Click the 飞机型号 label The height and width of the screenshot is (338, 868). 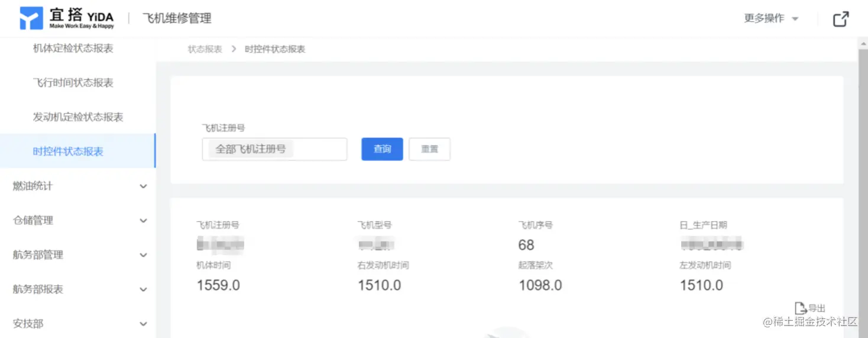pyautogui.click(x=374, y=225)
